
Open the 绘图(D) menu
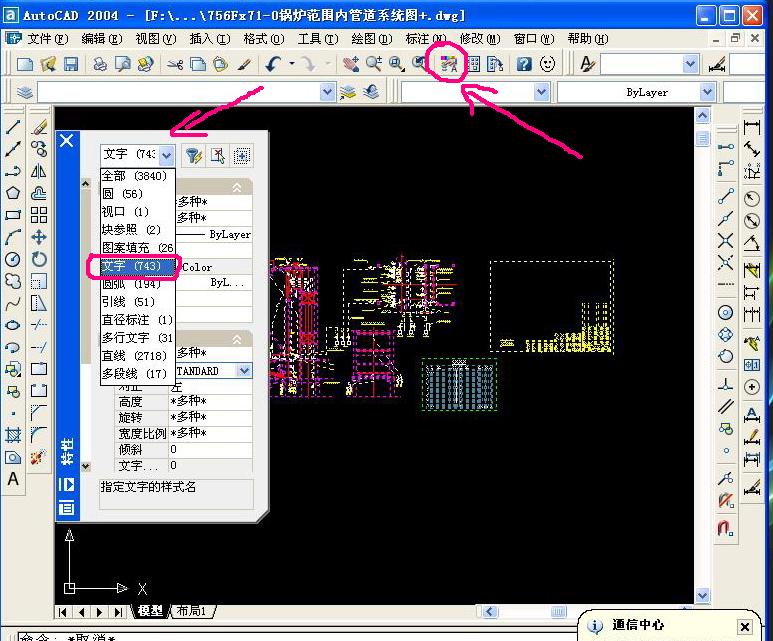tap(372, 38)
